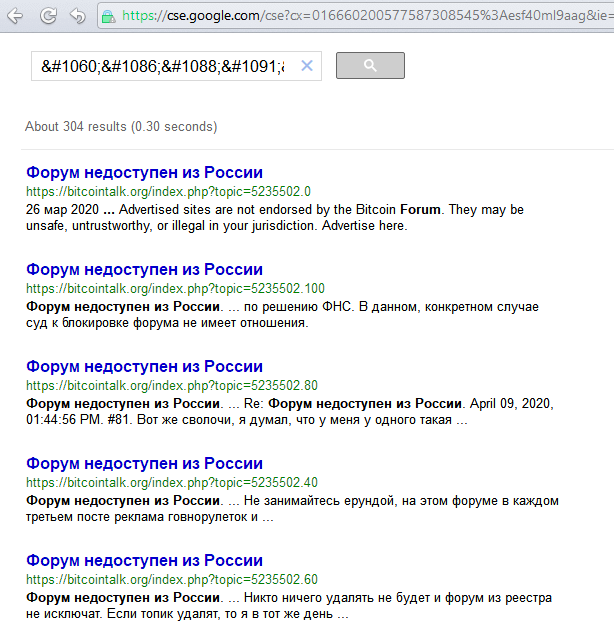Open URL ending topic=5235502.100

point(175,288)
